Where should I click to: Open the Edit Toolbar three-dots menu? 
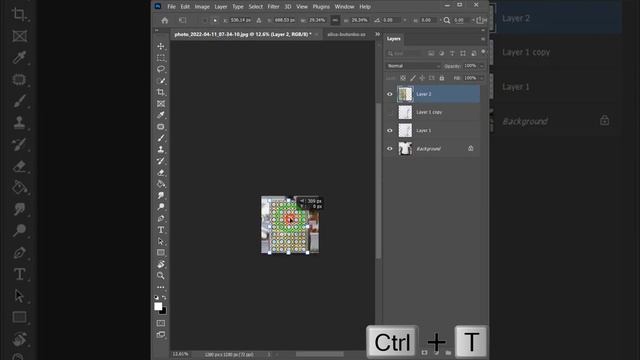(x=161, y=287)
